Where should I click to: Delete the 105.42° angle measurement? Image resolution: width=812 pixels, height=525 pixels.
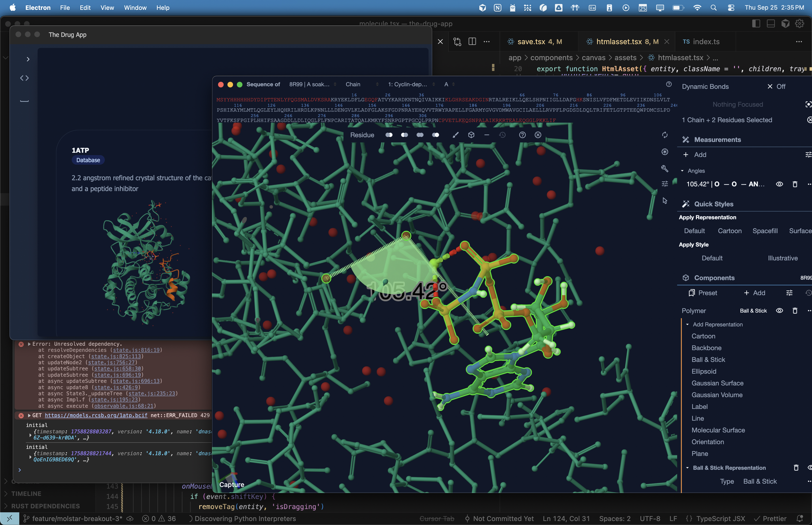795,184
